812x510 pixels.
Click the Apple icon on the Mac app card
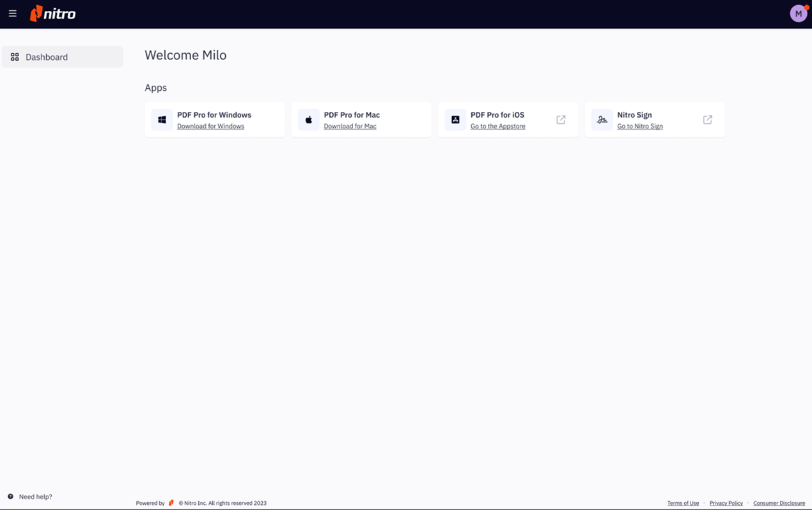(308, 120)
